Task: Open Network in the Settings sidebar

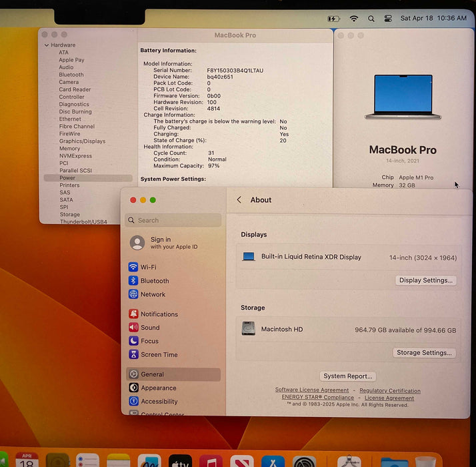Action: 173,294
